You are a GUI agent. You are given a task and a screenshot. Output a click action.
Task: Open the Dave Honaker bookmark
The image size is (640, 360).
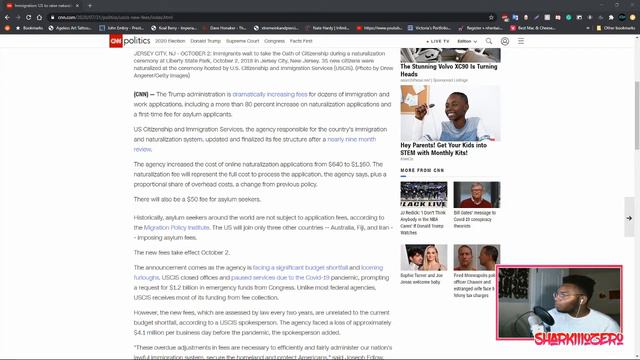[224, 28]
